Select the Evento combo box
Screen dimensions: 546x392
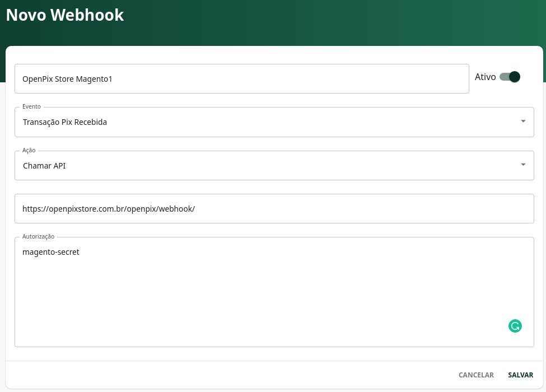274,122
